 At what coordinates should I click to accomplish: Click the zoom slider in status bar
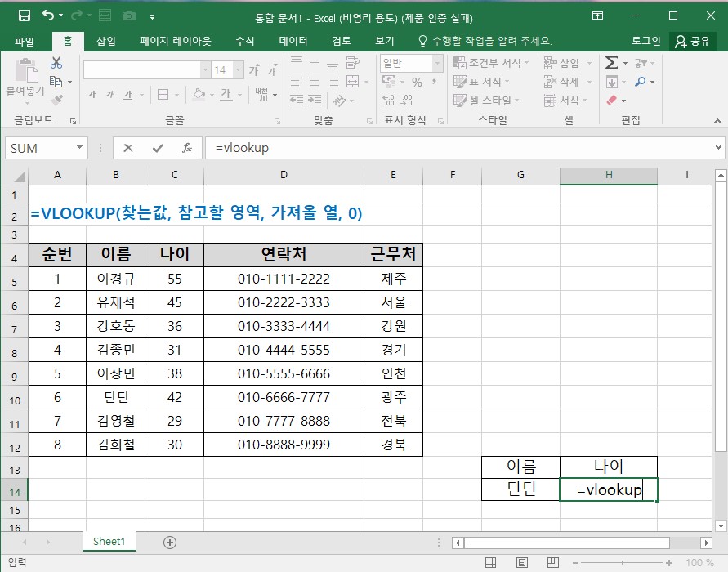click(x=622, y=563)
